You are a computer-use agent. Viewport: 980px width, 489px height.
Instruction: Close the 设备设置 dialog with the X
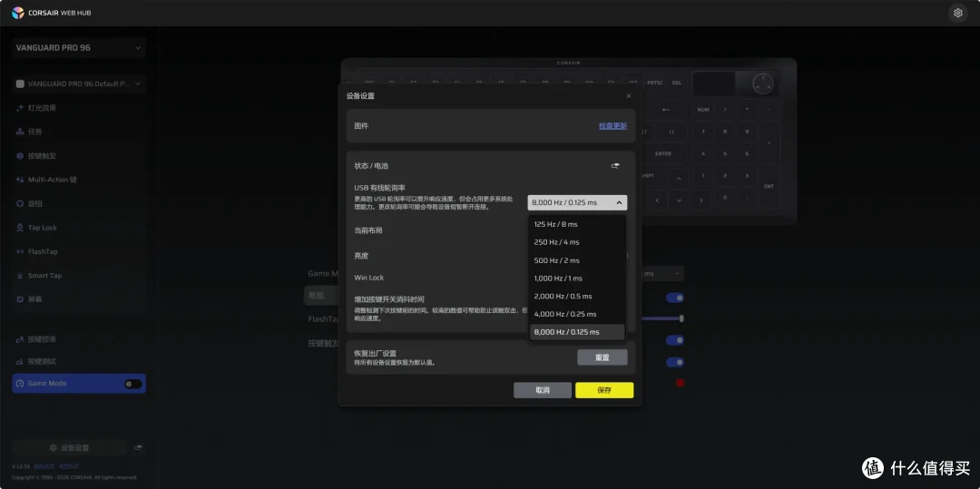629,96
